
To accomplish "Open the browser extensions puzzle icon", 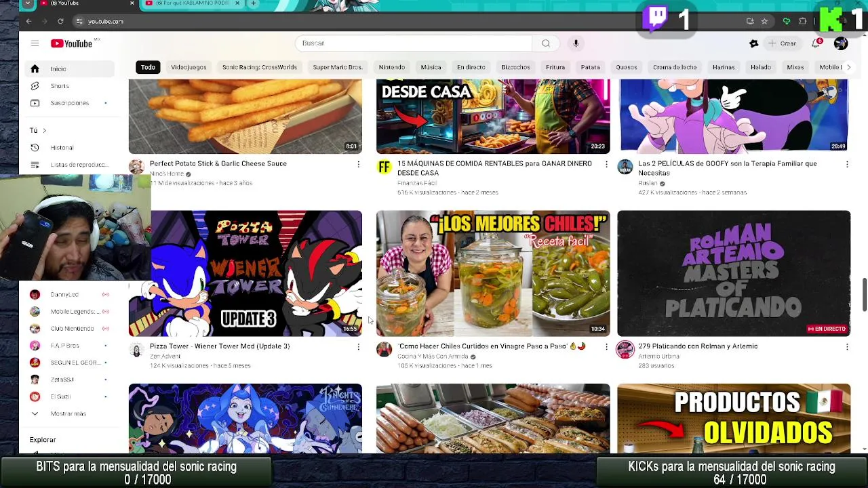I will [x=803, y=22].
